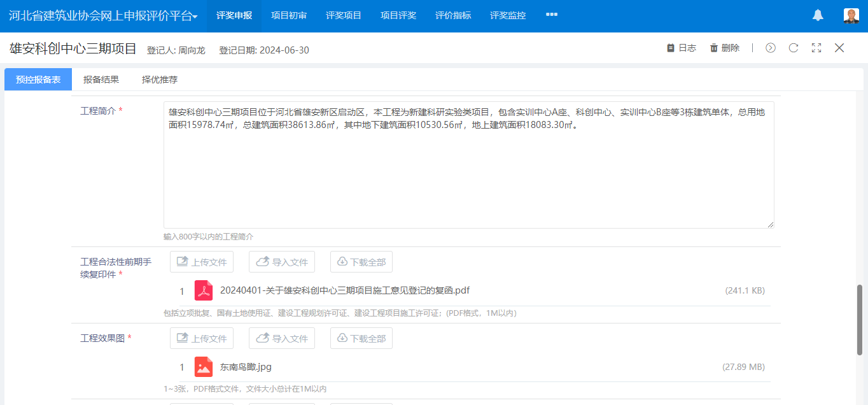Click 上传文件 under 工程合法性前期手续复印件
868x405 pixels.
click(x=202, y=262)
